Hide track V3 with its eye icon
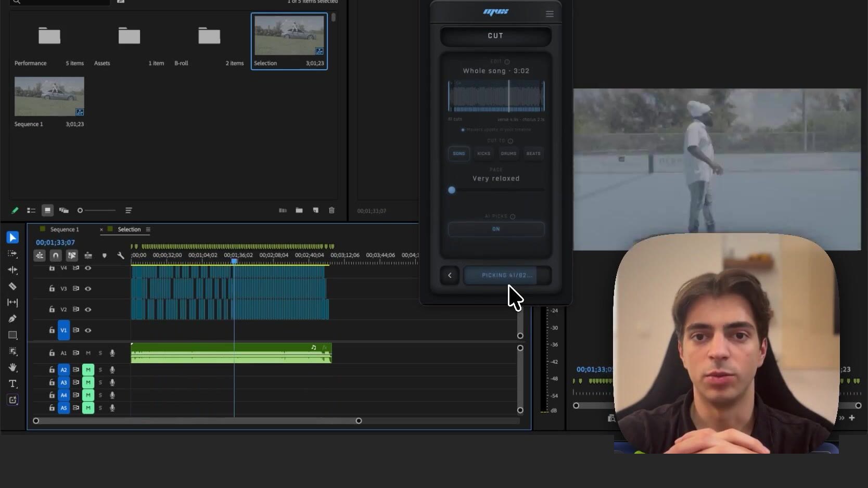 [x=88, y=289]
